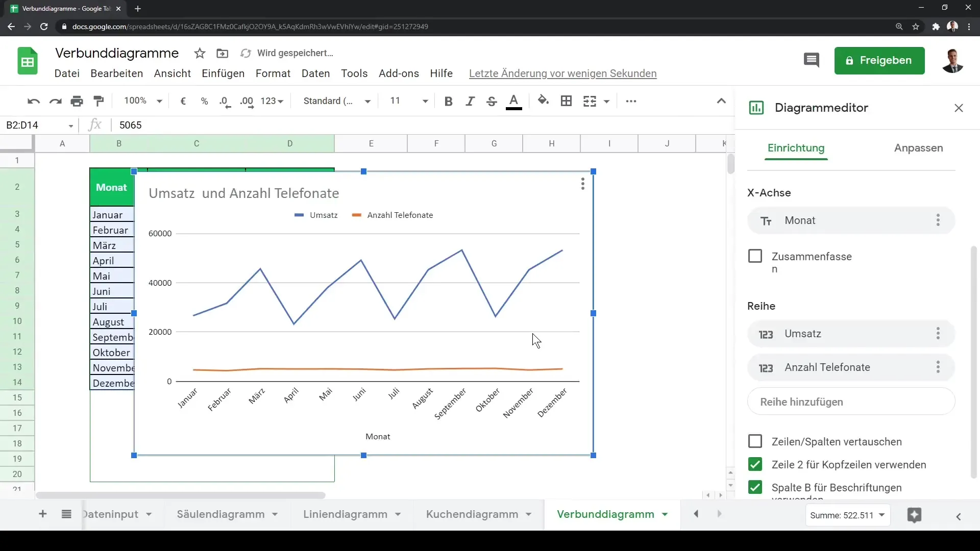Open Liniendiagramm sheet tab menu arrow
The height and width of the screenshot is (551, 980).
click(x=398, y=514)
